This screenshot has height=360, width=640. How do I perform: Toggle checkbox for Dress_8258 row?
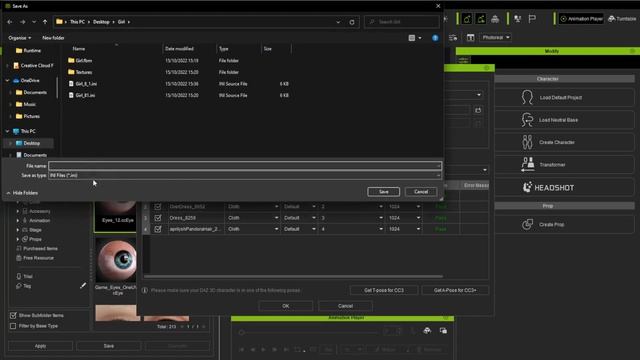[158, 218]
